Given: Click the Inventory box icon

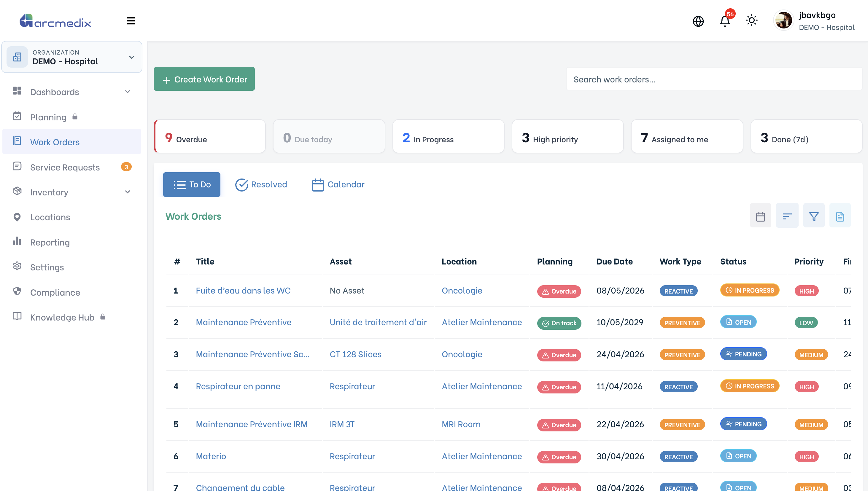Looking at the screenshot, I should pyautogui.click(x=17, y=191).
